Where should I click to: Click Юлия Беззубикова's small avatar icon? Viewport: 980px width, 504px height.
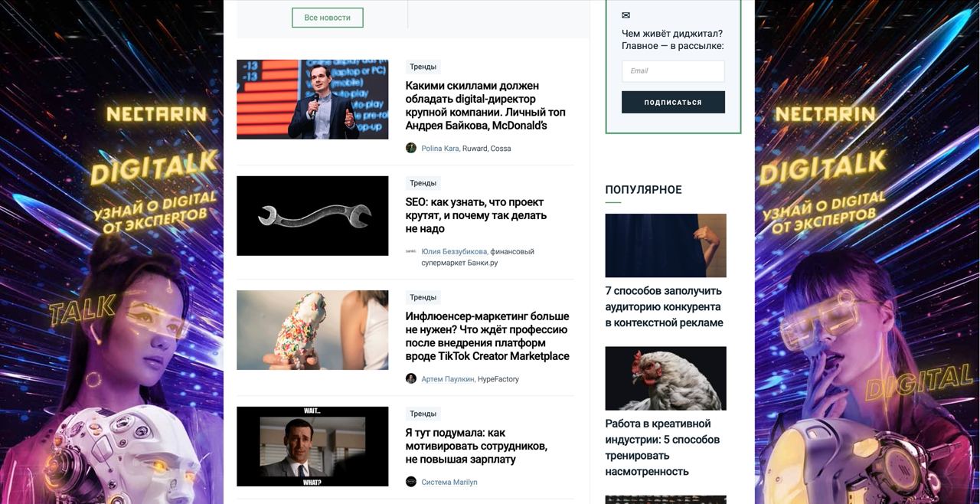[x=411, y=250]
